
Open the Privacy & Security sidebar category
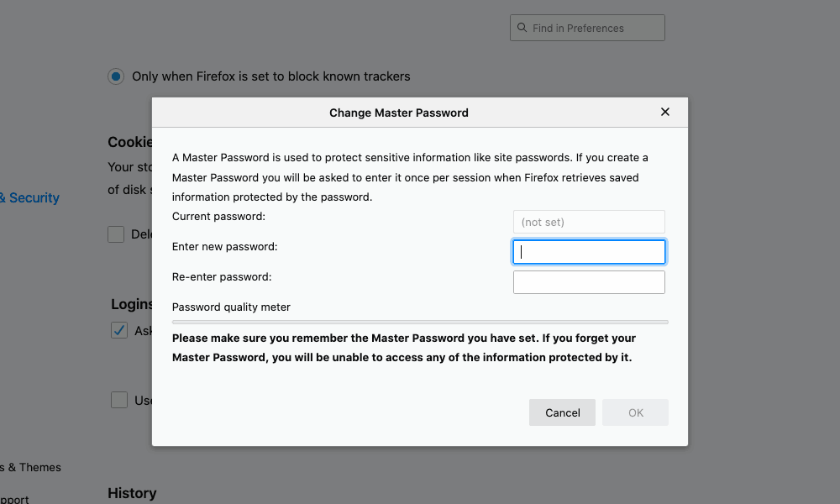(x=29, y=197)
